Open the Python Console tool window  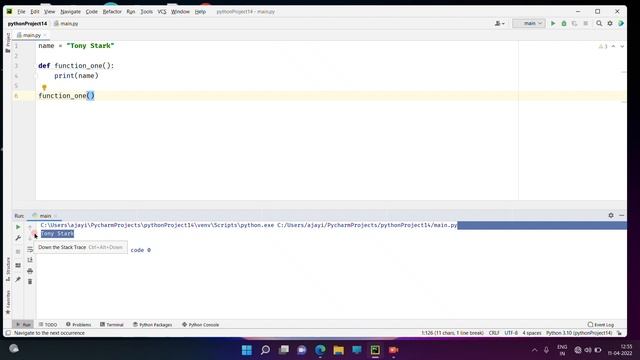200,324
